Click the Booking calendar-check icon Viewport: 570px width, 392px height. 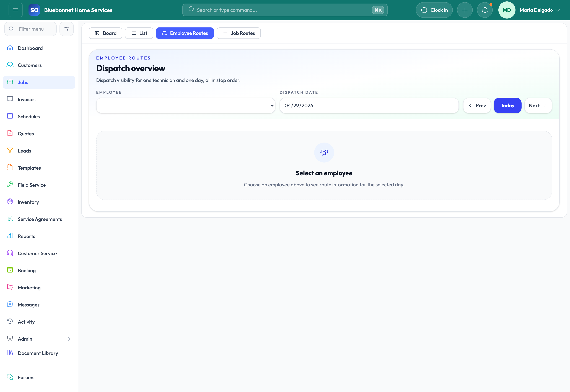[10, 270]
